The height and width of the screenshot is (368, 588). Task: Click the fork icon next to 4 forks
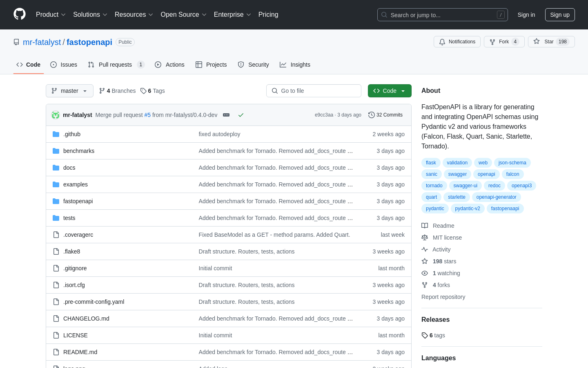425,285
